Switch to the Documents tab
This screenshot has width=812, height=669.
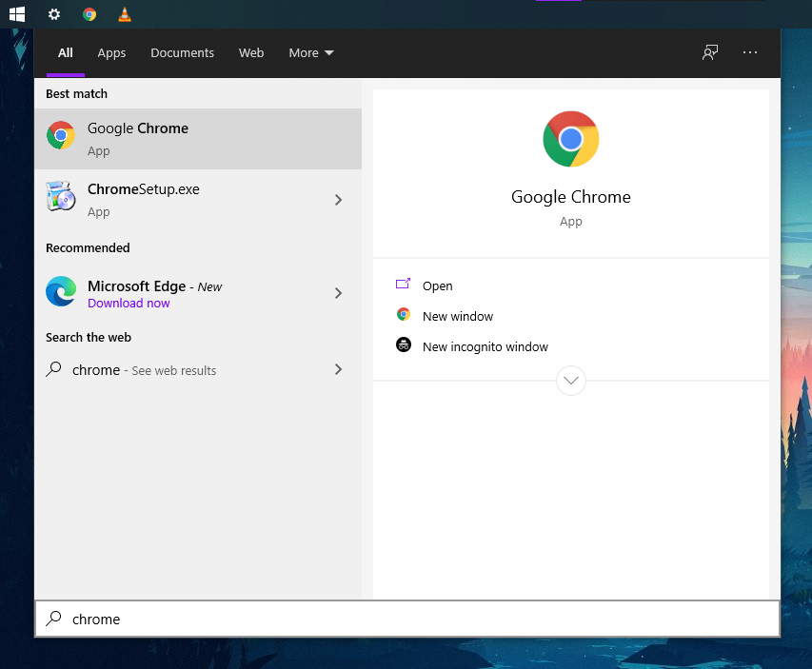182,53
